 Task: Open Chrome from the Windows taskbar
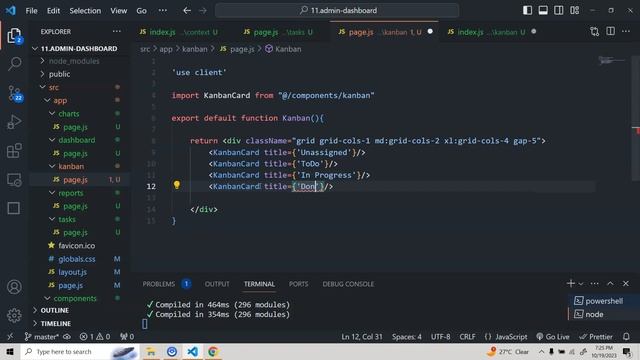213,351
